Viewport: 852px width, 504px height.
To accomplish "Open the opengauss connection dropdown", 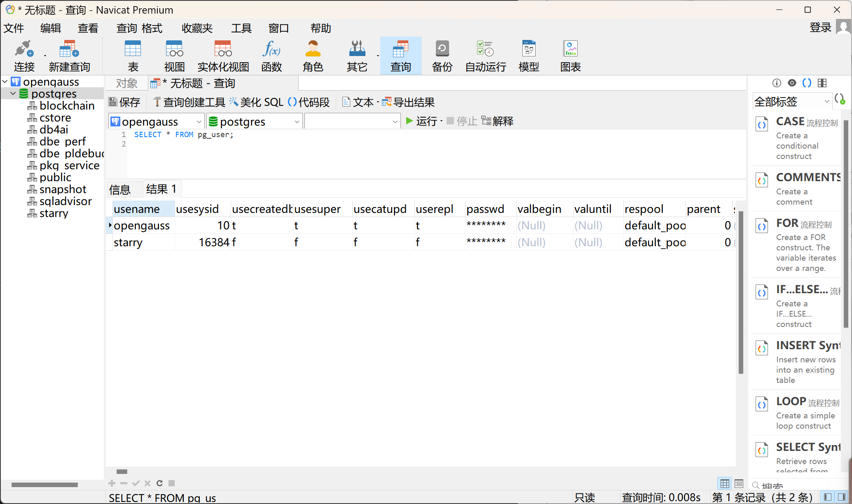I will (157, 121).
